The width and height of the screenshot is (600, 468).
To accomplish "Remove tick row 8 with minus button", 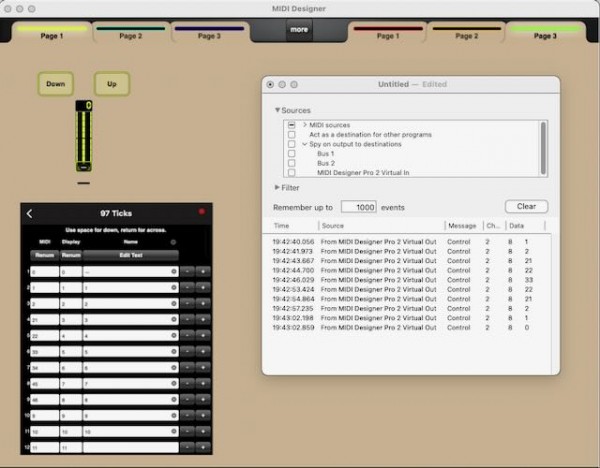I will coord(187,383).
